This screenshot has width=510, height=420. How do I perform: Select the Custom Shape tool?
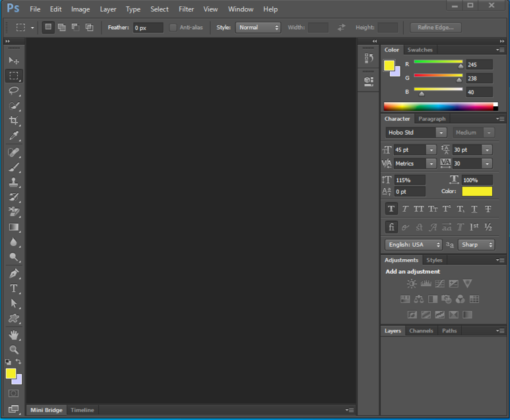tap(14, 318)
